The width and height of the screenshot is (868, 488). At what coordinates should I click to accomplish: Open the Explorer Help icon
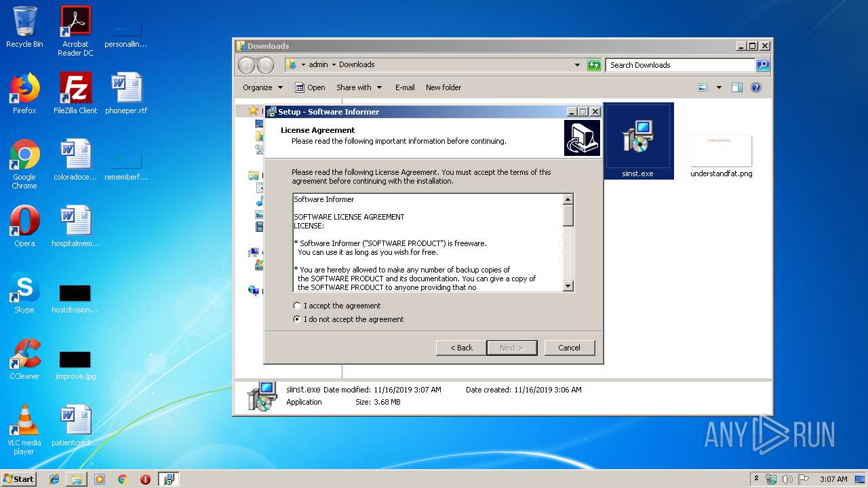[756, 87]
